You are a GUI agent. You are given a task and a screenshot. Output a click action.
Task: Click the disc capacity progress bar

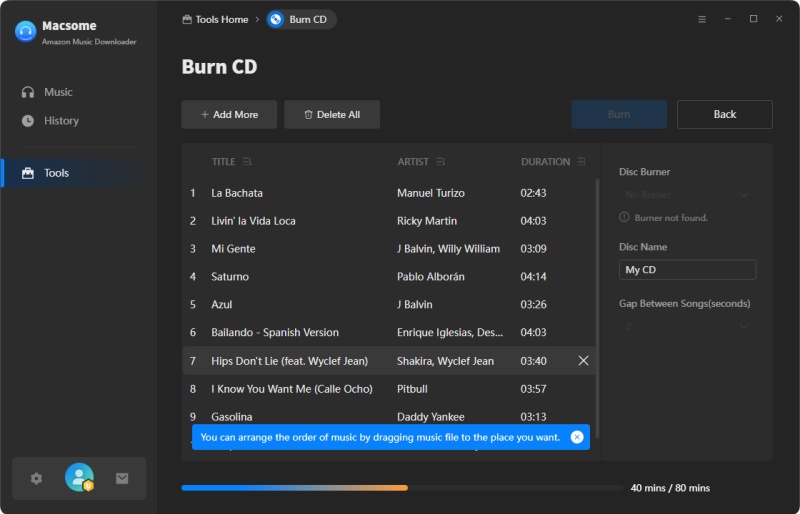tap(402, 488)
